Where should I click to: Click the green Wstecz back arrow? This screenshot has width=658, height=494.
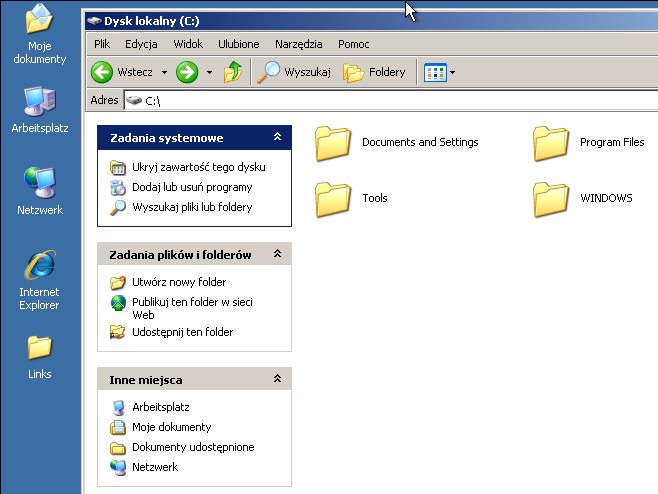[x=101, y=72]
